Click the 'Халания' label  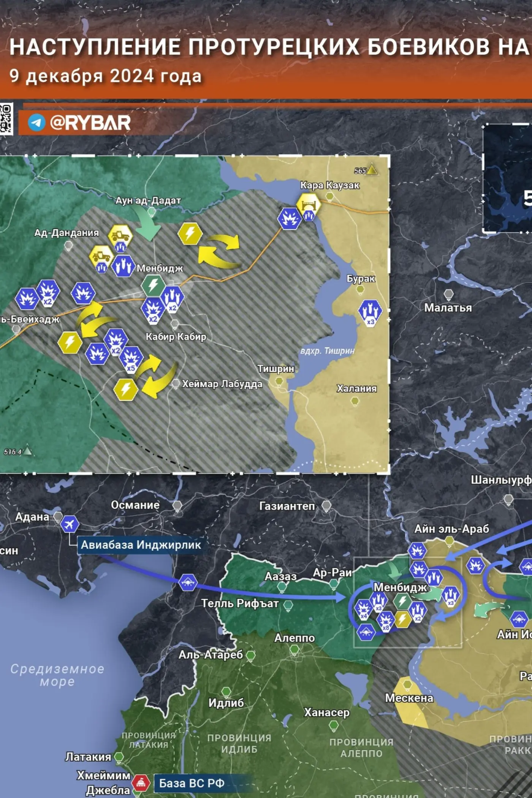pyautogui.click(x=357, y=388)
